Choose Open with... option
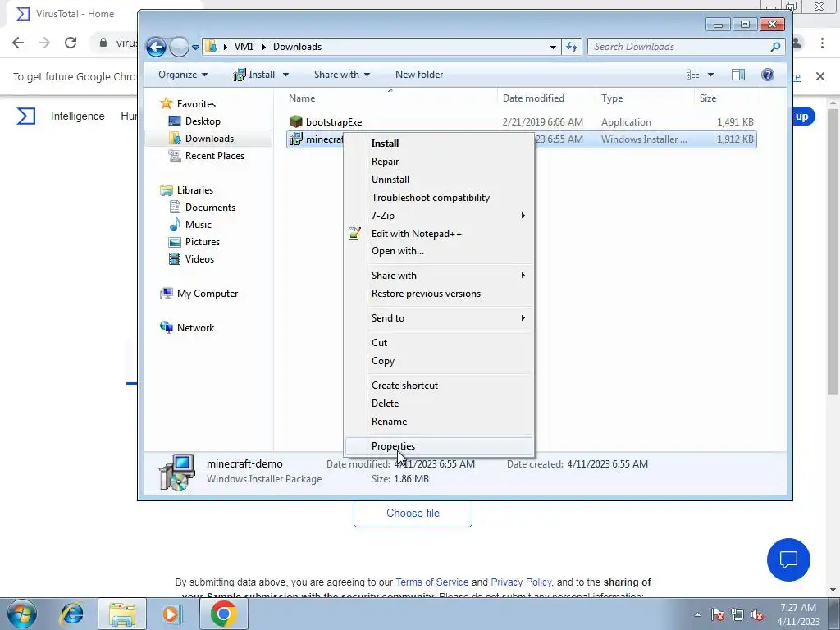 398,251
